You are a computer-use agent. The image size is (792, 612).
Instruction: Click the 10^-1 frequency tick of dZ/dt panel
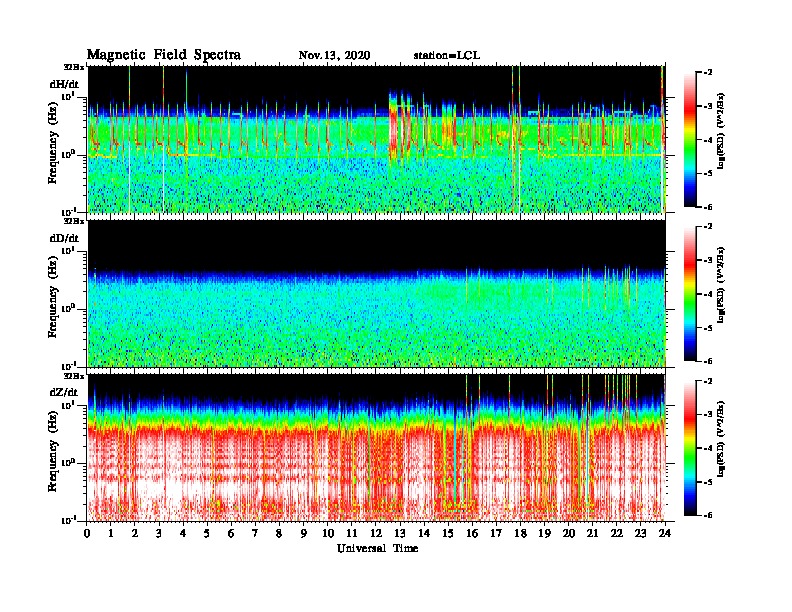[69, 520]
